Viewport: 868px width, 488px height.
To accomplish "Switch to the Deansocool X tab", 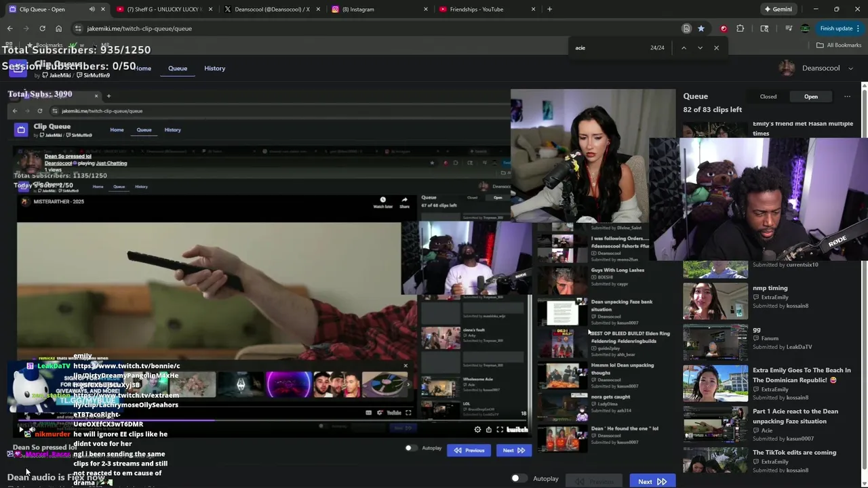I will pyautogui.click(x=271, y=9).
